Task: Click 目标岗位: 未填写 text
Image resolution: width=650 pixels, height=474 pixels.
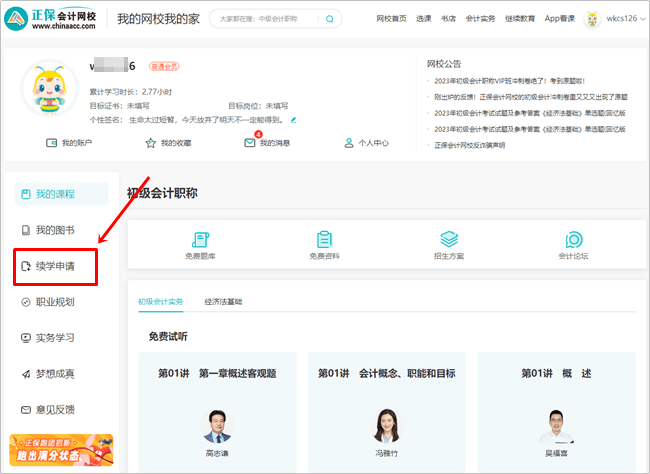Action: coord(258,106)
